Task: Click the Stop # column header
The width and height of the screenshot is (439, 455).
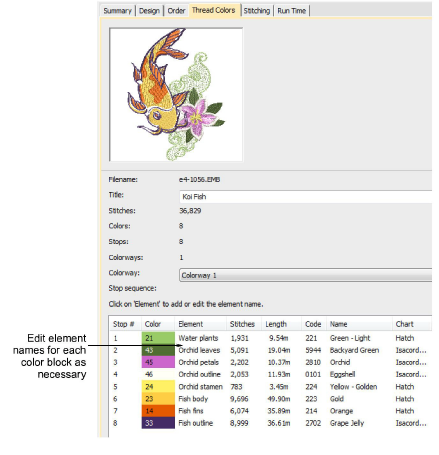Action: pyautogui.click(x=124, y=324)
